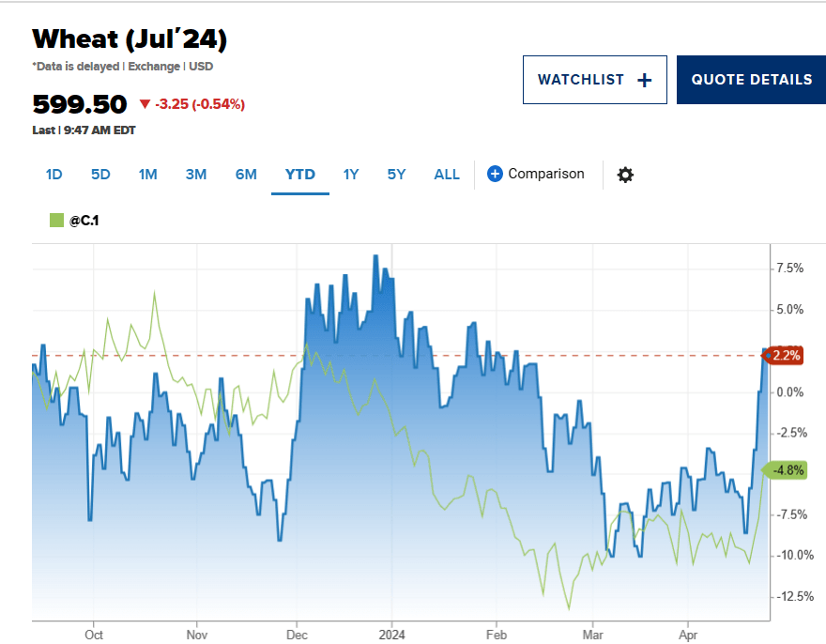Select the 1M chart range

147,175
